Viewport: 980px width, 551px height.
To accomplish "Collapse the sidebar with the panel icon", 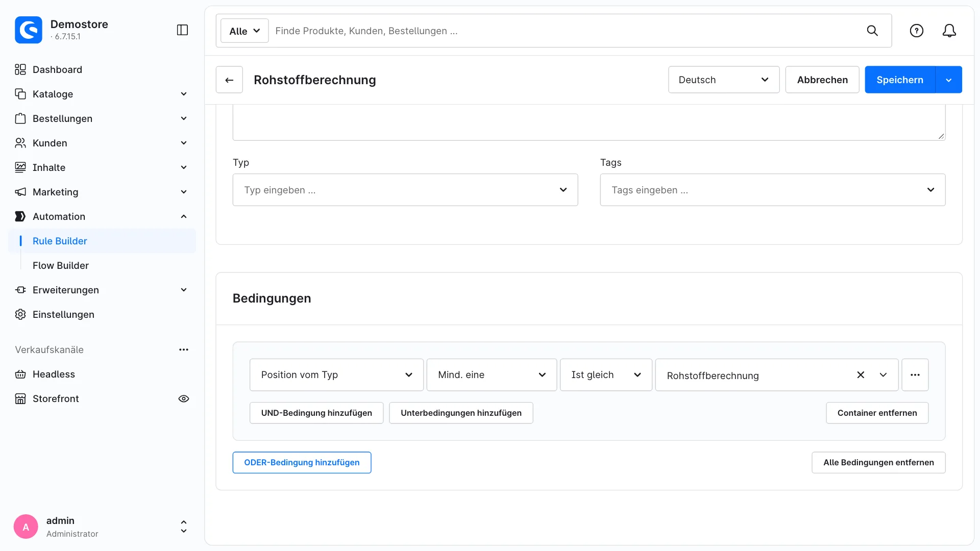I will tap(182, 30).
